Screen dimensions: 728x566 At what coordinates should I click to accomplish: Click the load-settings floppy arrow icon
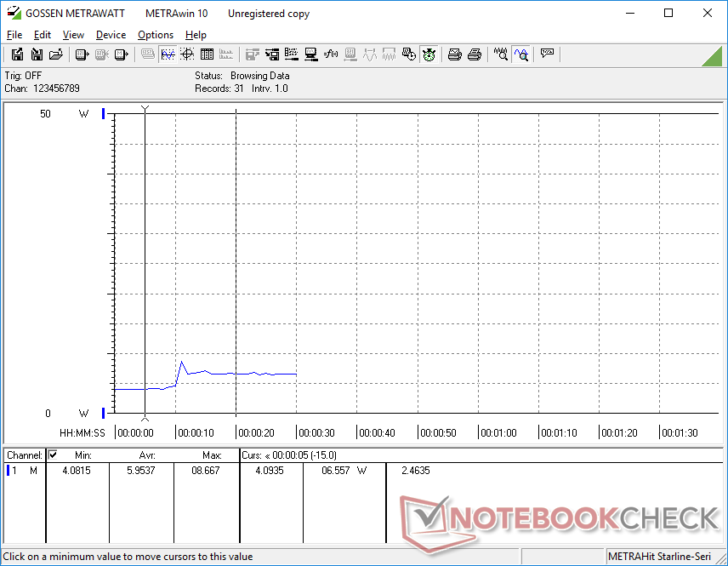point(272,54)
